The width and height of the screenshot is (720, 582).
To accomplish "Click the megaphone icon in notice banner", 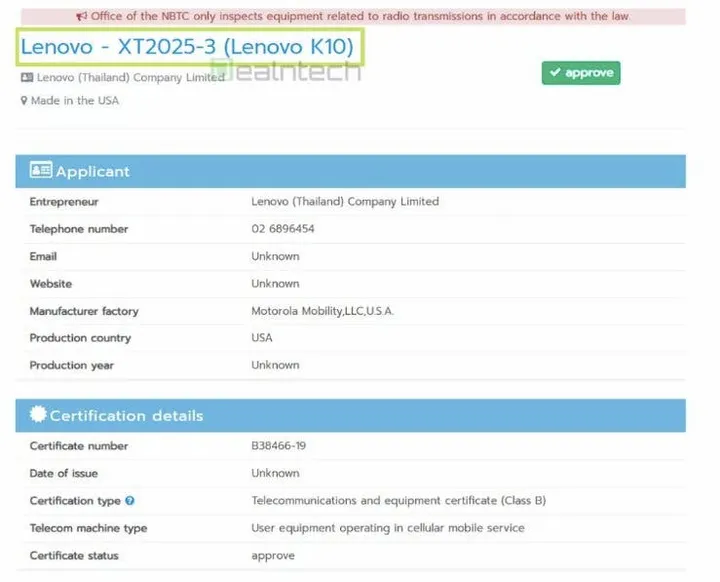I will coord(81,17).
